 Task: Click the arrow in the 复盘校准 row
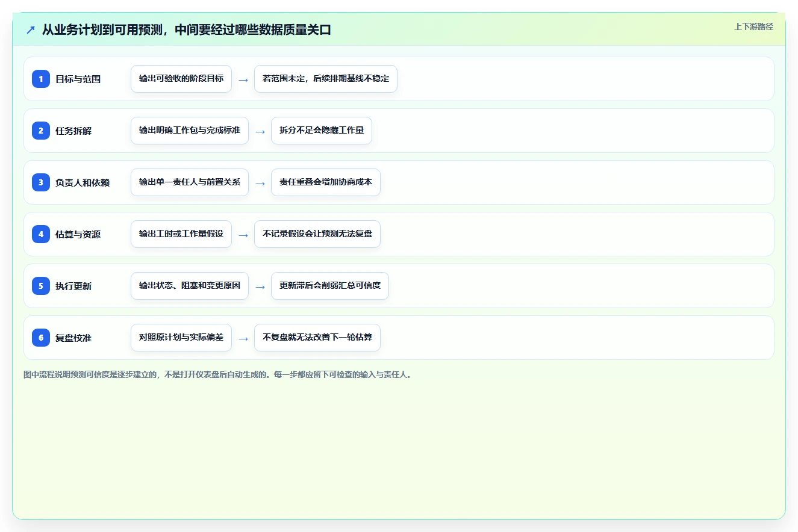tap(243, 338)
